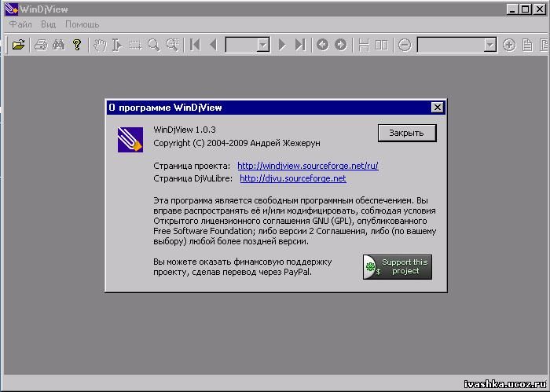Click the WinDjView logo in About dialog

click(x=130, y=140)
